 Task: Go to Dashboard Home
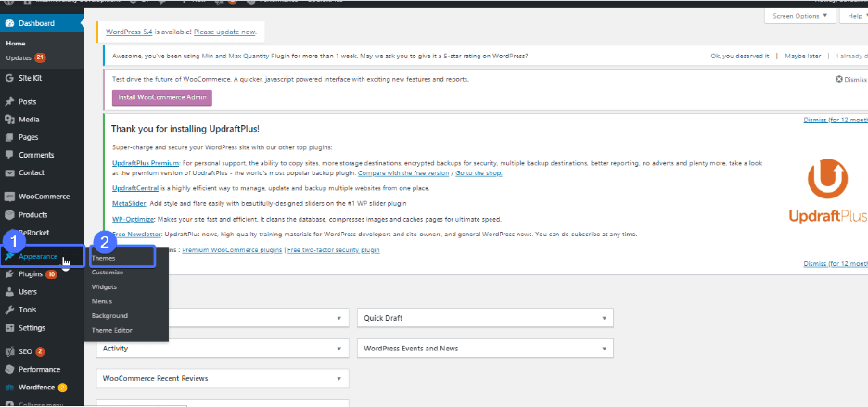coord(16,44)
